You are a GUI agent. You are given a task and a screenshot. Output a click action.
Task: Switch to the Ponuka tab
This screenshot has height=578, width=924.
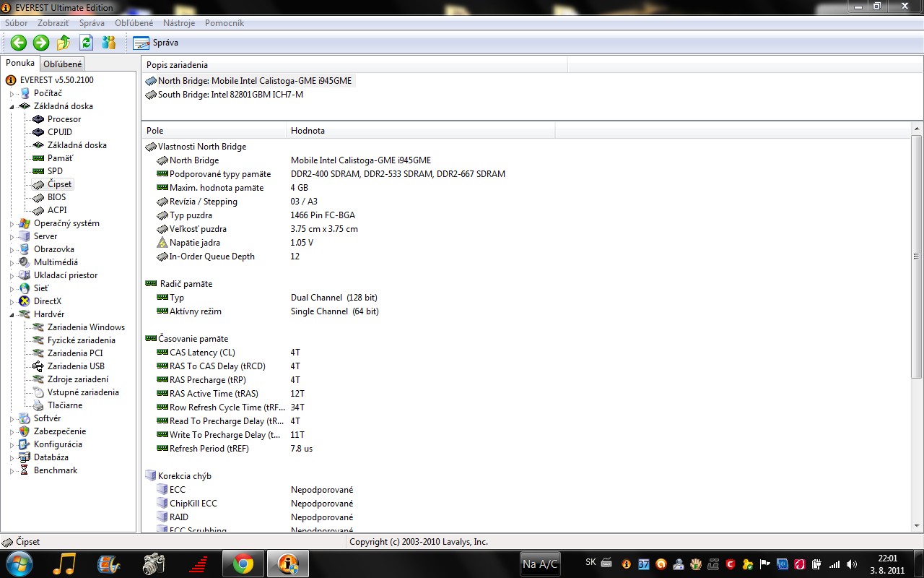[x=20, y=63]
